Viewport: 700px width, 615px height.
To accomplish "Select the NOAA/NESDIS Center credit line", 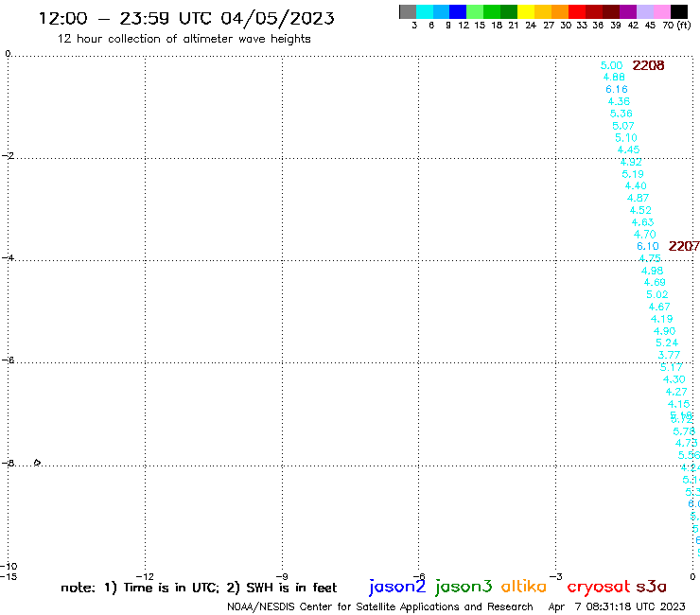I will tap(380, 607).
